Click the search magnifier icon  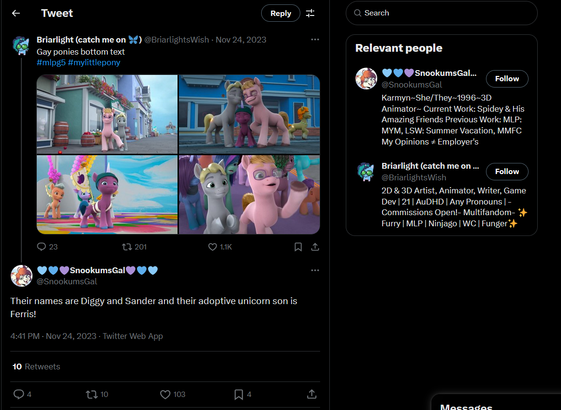coord(357,13)
